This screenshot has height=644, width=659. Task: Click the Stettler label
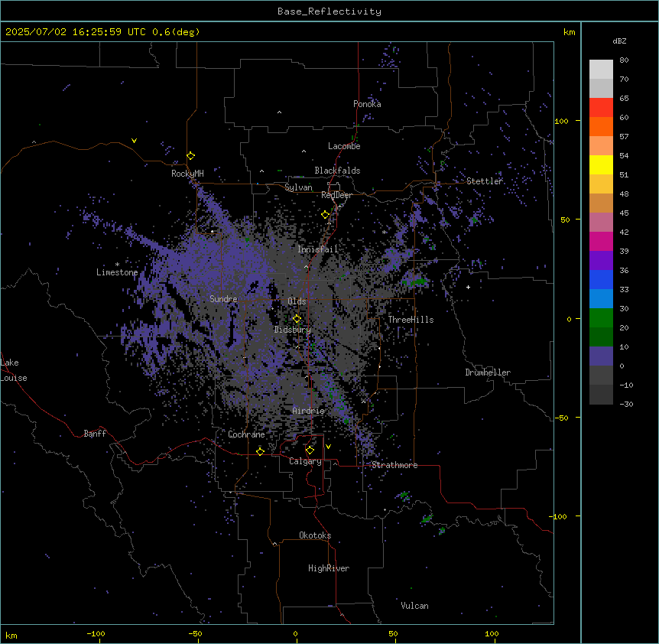pos(485,181)
